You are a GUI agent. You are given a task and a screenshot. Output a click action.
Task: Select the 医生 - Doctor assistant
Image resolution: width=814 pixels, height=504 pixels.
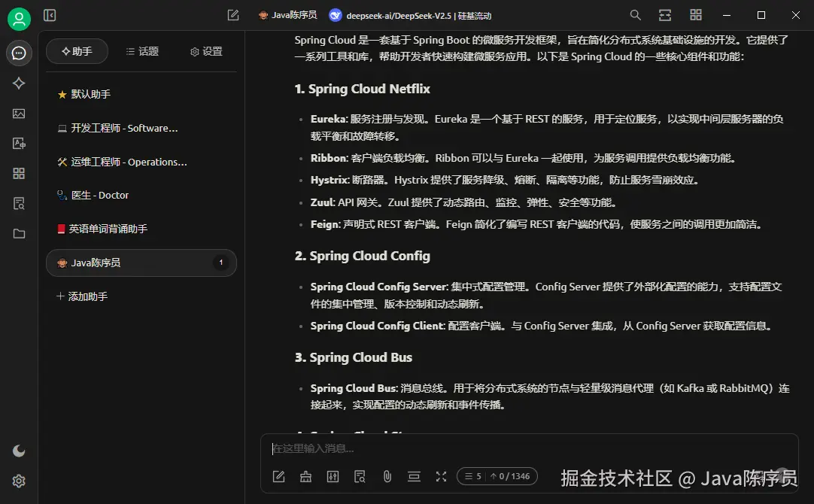click(141, 195)
